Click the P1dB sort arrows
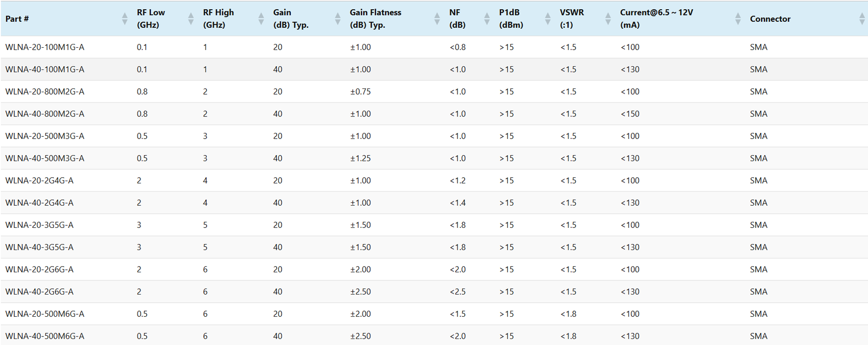This screenshot has height=345, width=868. click(x=547, y=19)
